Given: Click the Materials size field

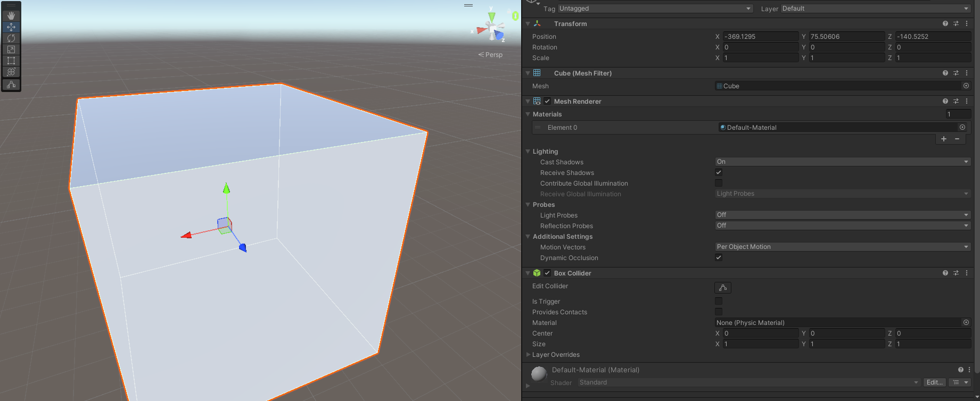Looking at the screenshot, I should [958, 114].
